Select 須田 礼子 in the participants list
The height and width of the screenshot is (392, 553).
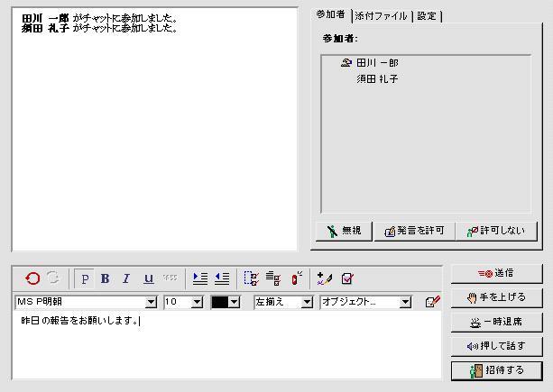point(377,79)
